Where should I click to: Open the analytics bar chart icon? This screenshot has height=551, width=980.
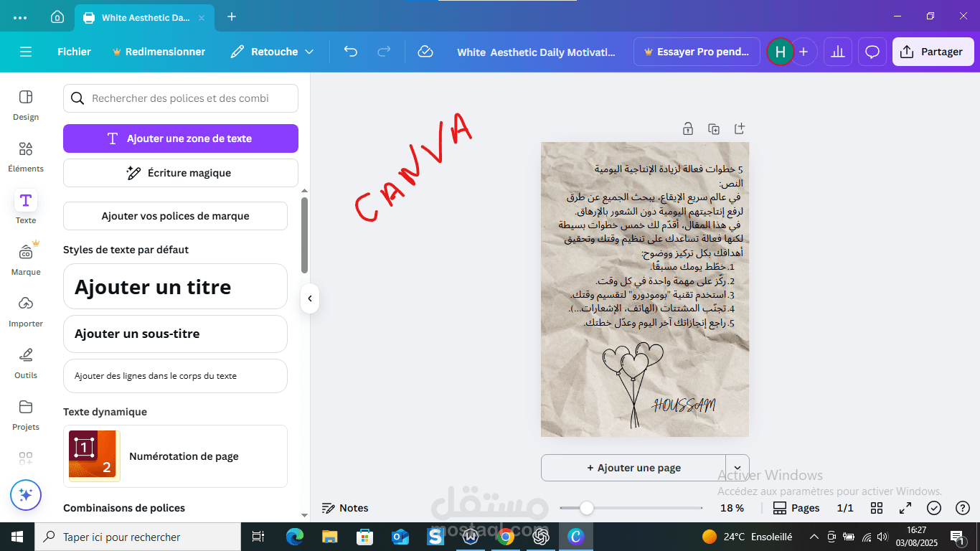[837, 52]
